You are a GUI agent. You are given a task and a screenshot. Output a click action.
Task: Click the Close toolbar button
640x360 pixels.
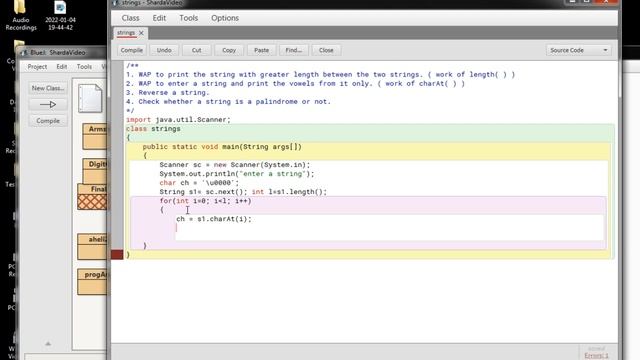coord(326,50)
